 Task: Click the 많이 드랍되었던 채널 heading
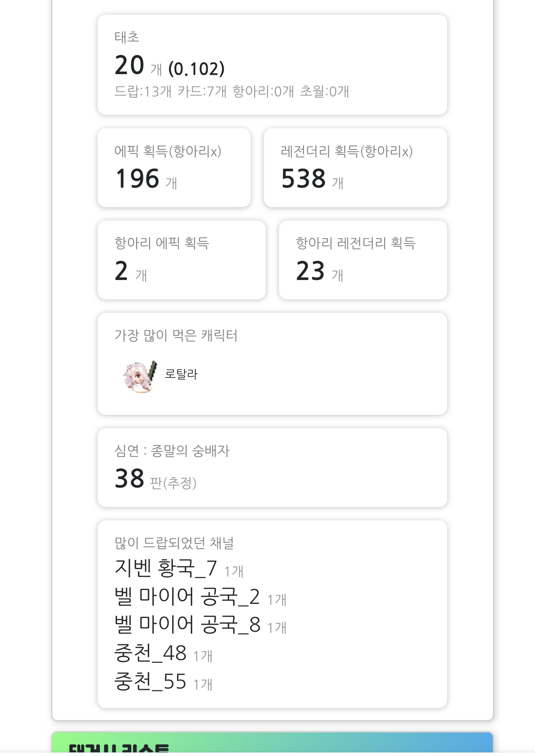[174, 543]
